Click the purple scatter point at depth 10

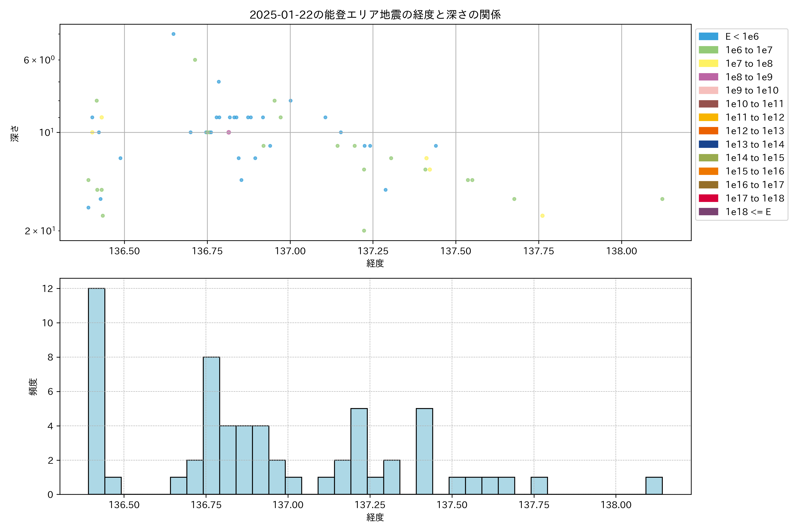[x=229, y=132]
